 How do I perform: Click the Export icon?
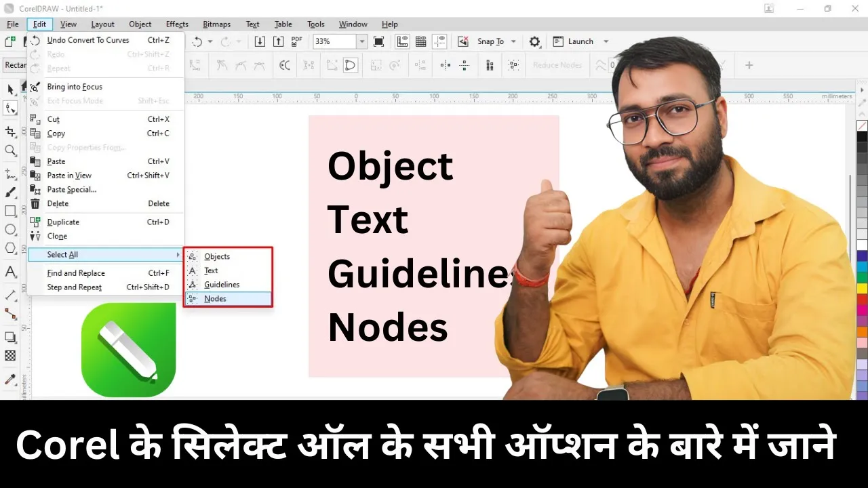pyautogui.click(x=278, y=41)
